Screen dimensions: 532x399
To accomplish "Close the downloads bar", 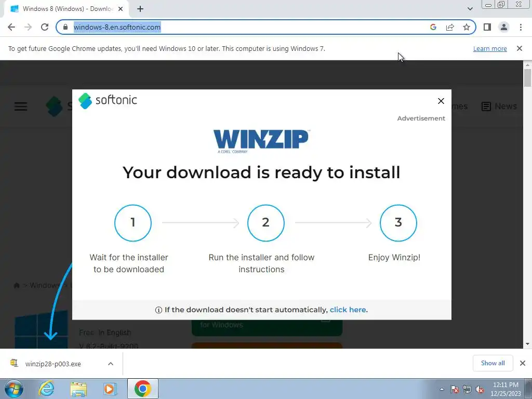I will tap(523, 363).
